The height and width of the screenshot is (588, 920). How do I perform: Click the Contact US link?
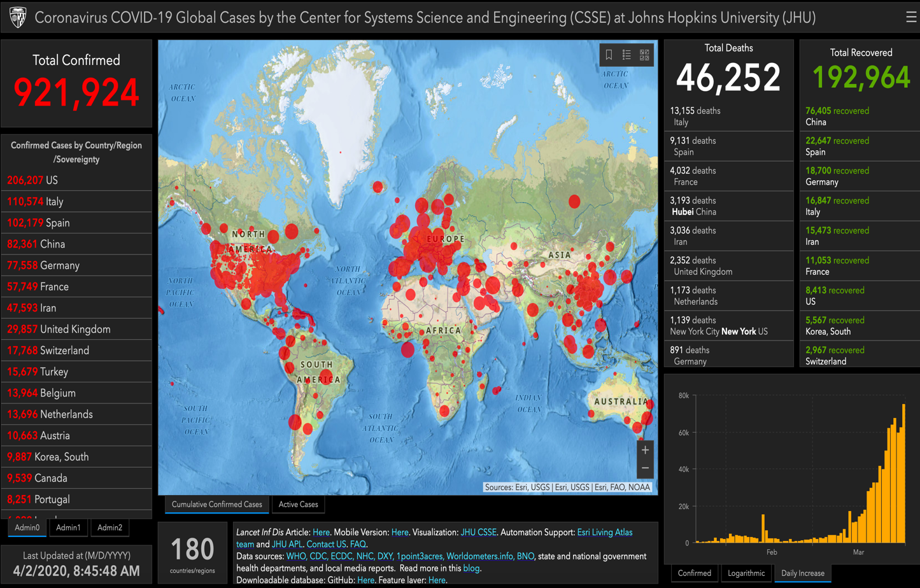[326, 544]
